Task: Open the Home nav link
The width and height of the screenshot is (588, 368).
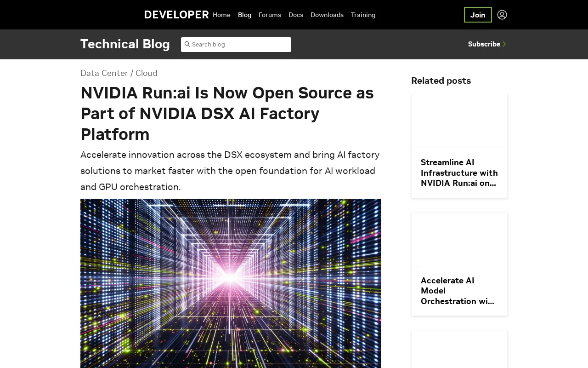Action: [x=221, y=15]
